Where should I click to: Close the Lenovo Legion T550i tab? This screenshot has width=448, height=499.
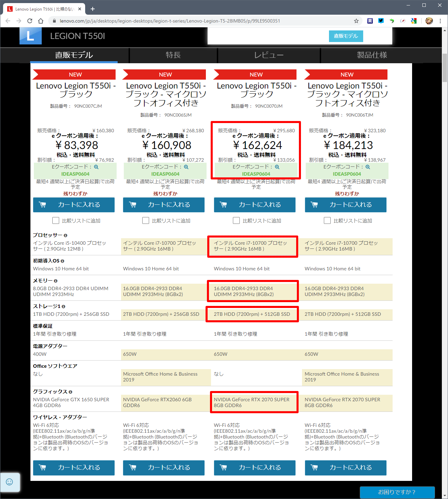(80, 9)
